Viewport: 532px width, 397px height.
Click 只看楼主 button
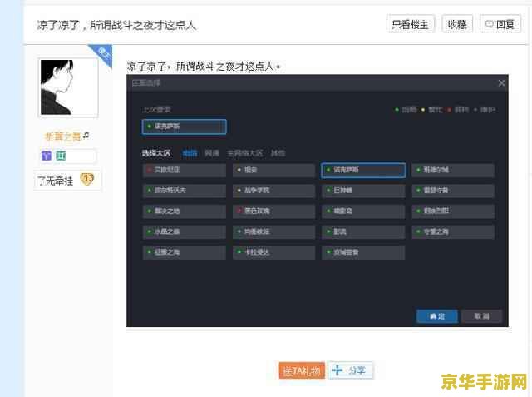tap(411, 25)
